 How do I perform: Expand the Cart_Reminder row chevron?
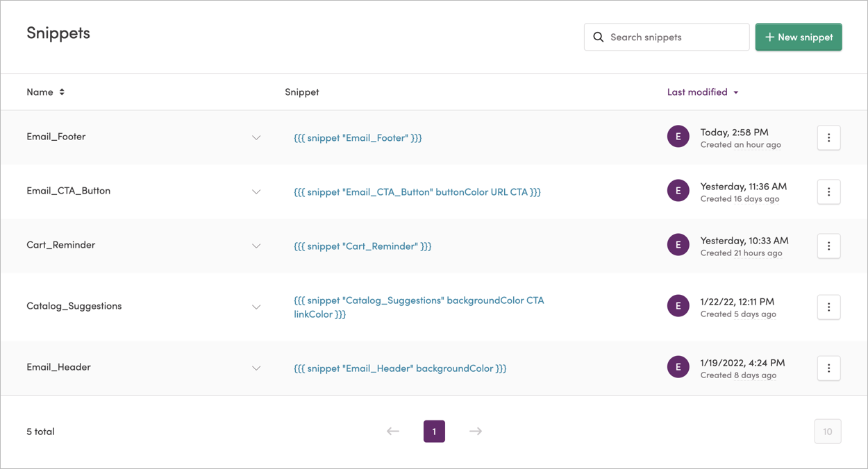[256, 246]
